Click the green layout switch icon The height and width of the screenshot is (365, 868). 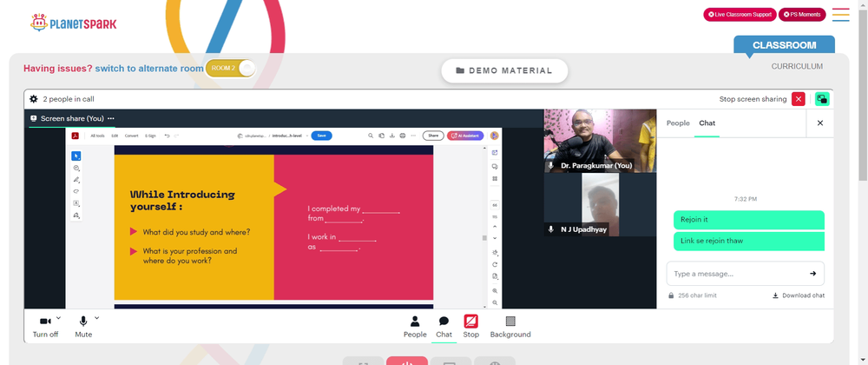coord(822,99)
